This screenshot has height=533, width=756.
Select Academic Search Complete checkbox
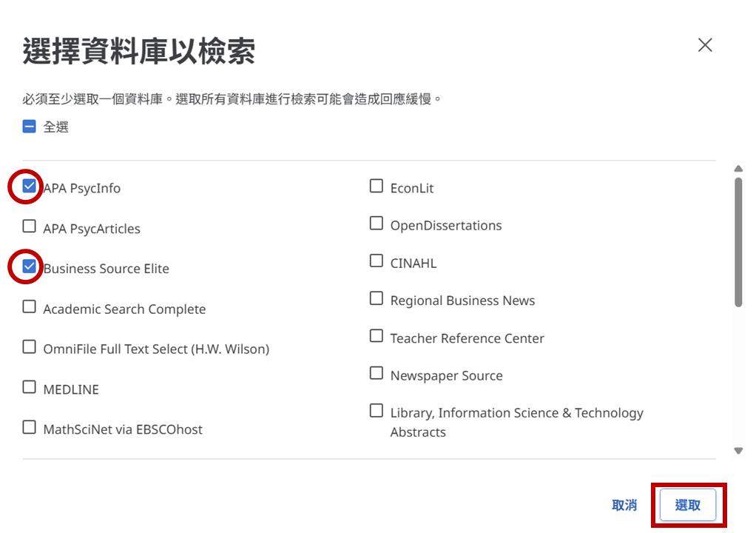[30, 307]
